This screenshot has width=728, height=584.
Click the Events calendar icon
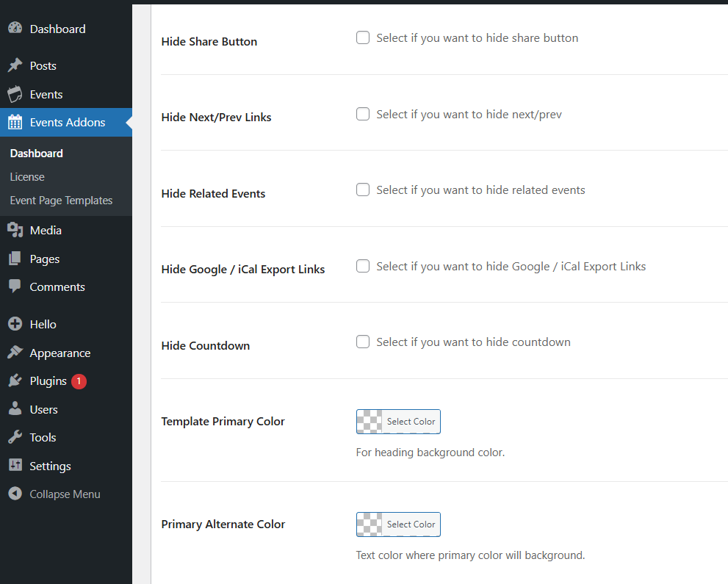15,94
